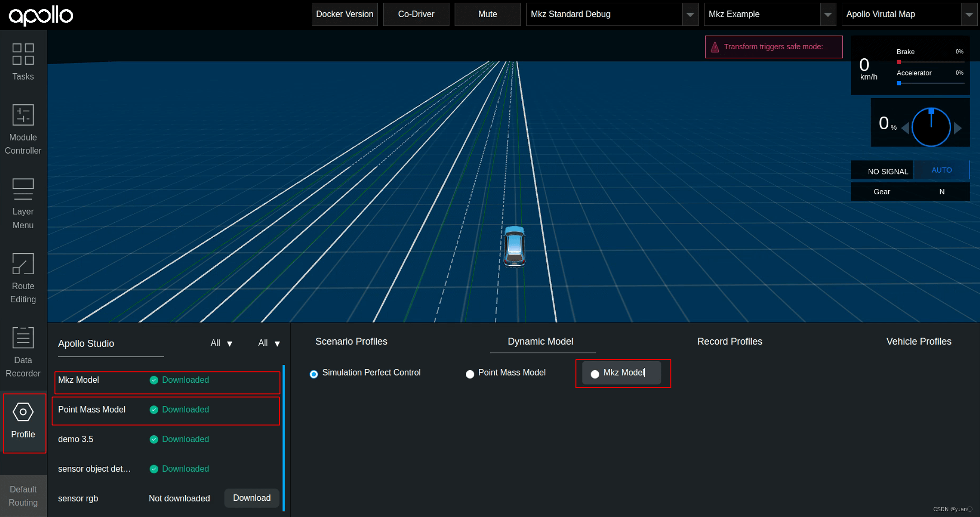
Task: Click the right steering arrow icon
Action: coord(957,128)
